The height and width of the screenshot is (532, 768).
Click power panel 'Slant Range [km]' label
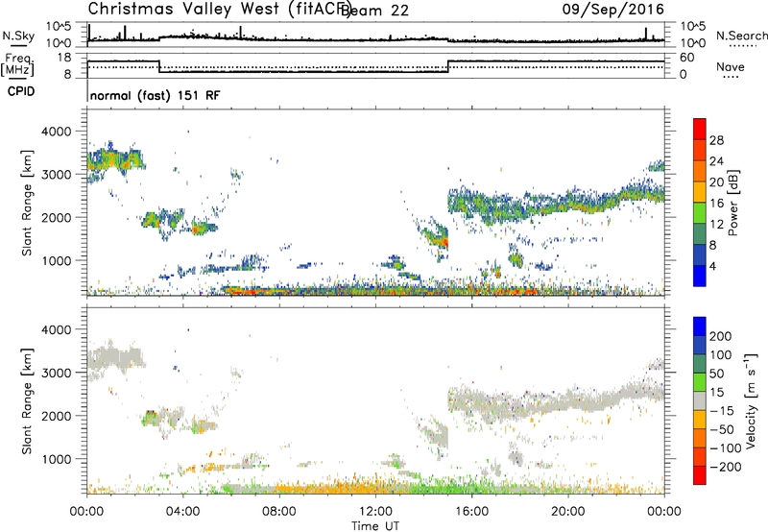[27, 203]
